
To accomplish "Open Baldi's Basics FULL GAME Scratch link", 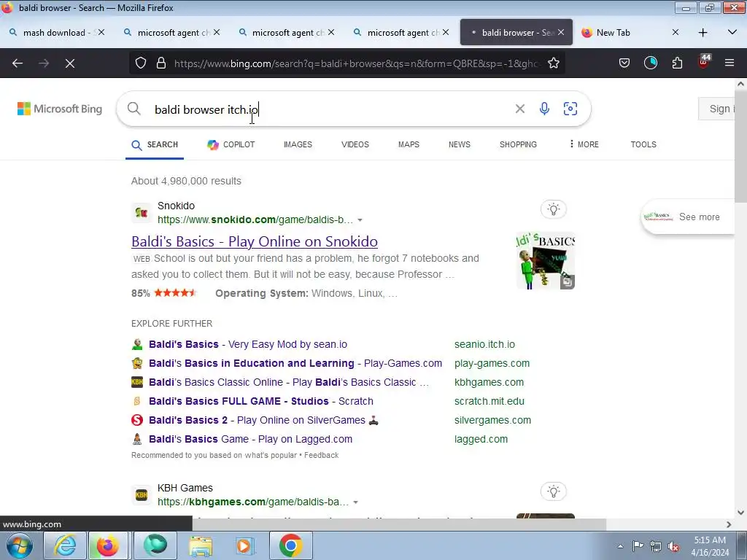I will pyautogui.click(x=261, y=402).
